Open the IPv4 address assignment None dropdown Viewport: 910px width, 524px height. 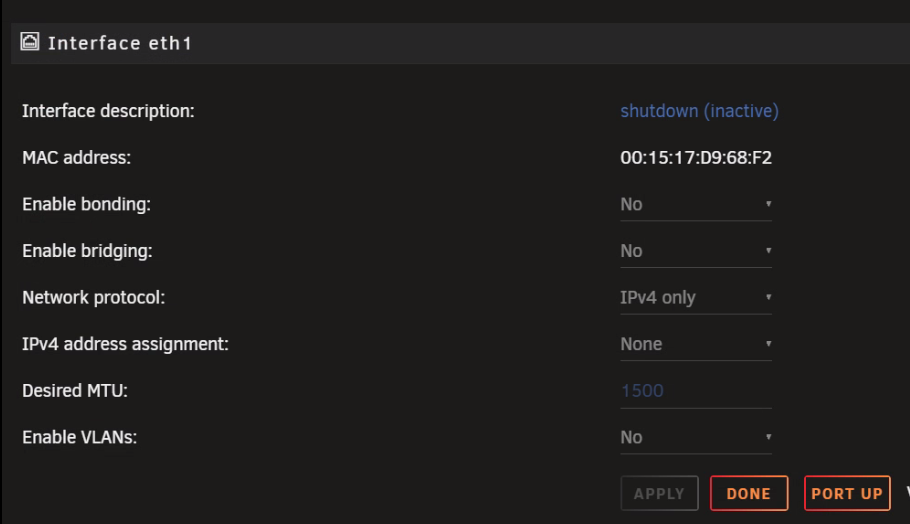696,344
